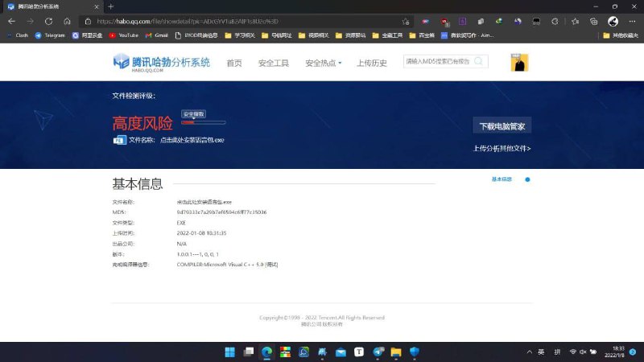
Task: Open the Typora T icon on taskbar
Action: [x=359, y=352]
